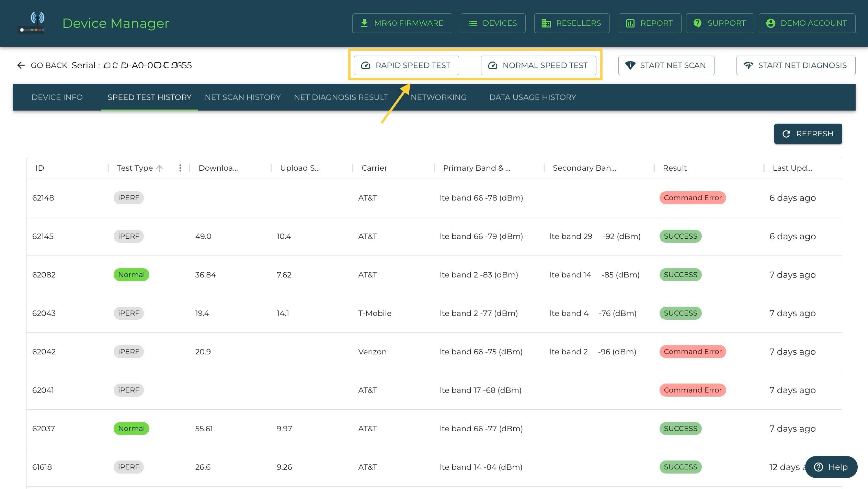Open the Demo Account profile icon

770,23
